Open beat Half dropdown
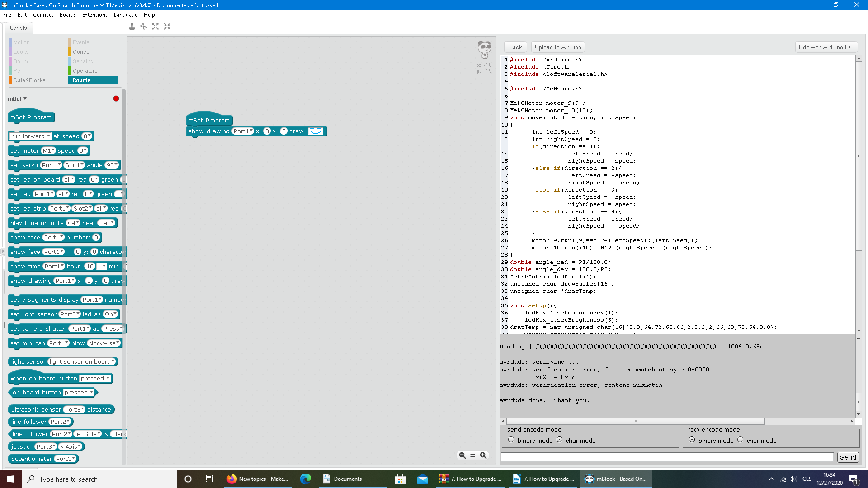The width and height of the screenshot is (868, 488). pos(107,223)
